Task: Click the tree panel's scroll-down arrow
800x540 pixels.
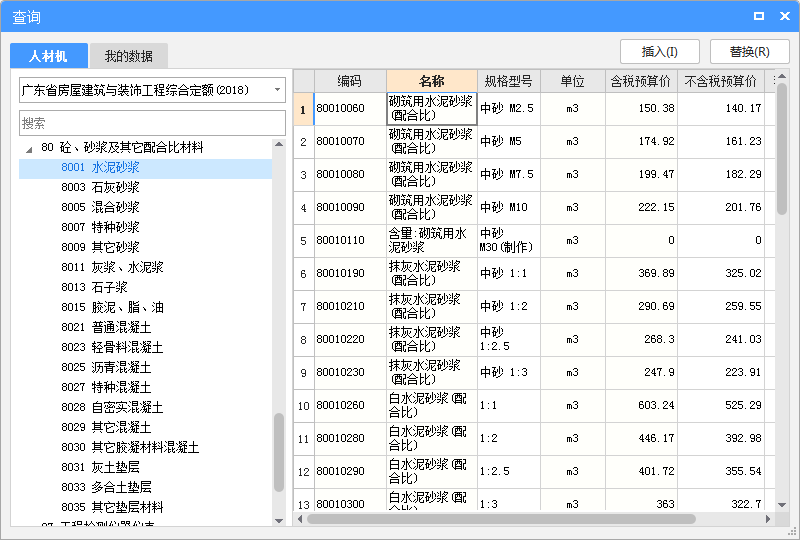Action: (x=279, y=521)
